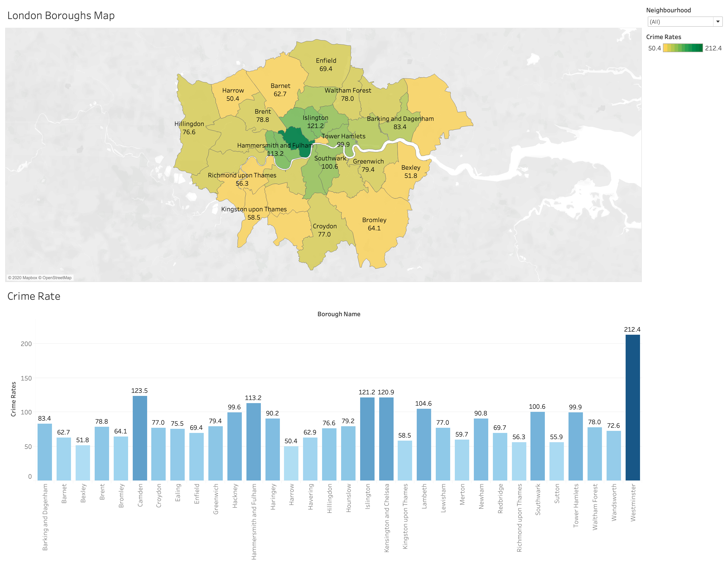This screenshot has height=563, width=728.
Task: Open the Neighbourhood filter dropdown arrow
Action: point(718,22)
